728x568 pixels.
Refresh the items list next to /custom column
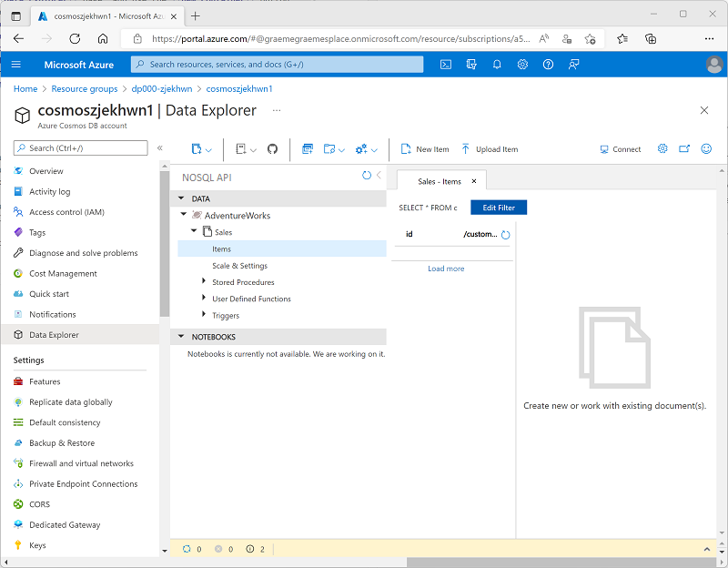[506, 235]
